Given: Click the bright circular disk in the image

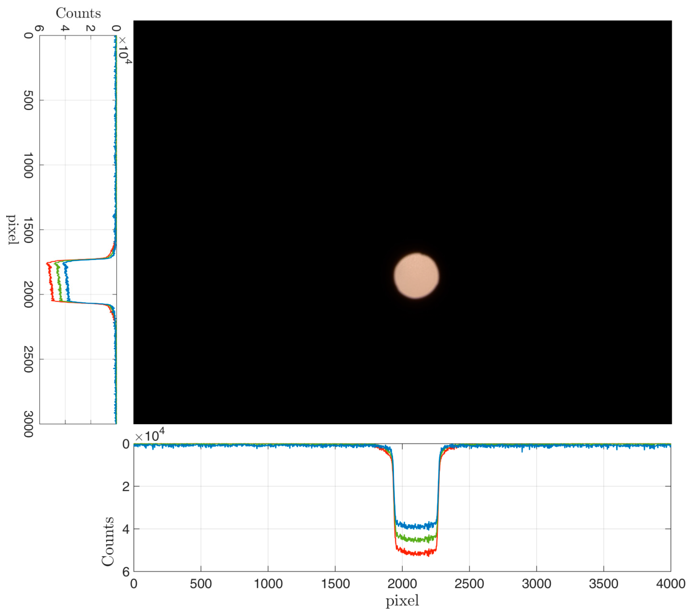Looking at the screenshot, I should click(416, 276).
